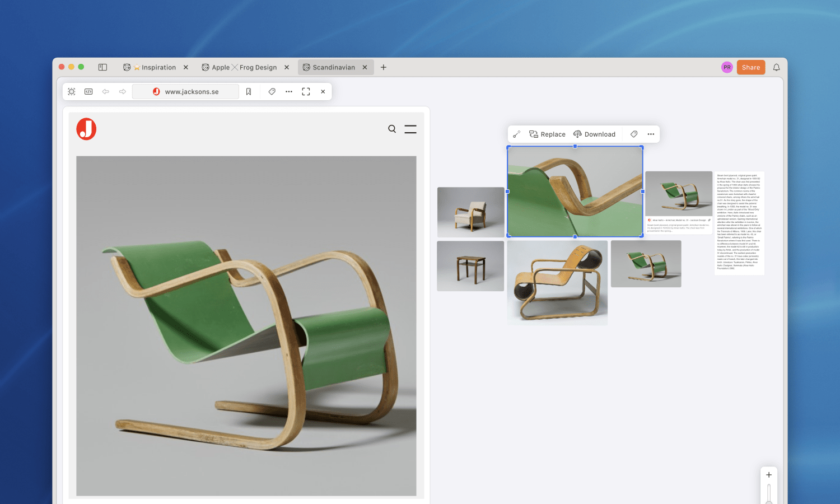
Task: Open search on Jacksons page
Action: click(x=392, y=129)
